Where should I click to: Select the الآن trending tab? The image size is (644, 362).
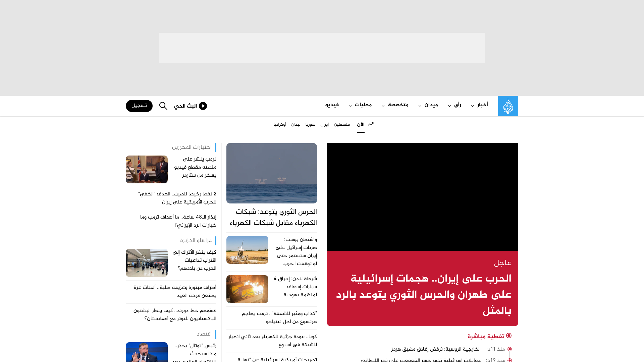361,124
